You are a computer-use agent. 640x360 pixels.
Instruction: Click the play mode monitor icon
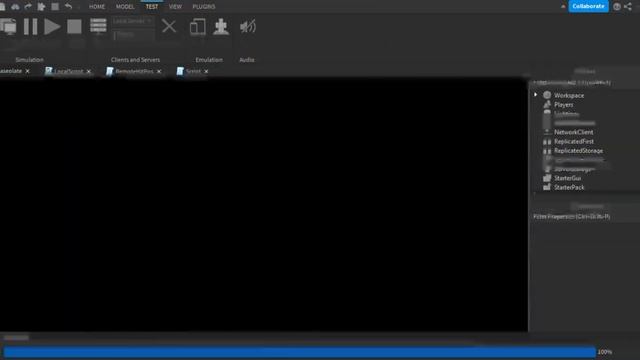8,27
